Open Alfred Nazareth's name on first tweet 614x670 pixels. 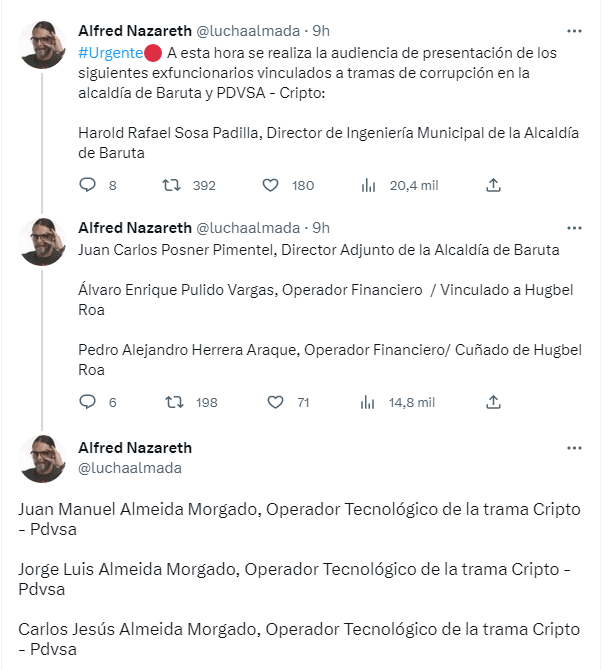click(134, 31)
